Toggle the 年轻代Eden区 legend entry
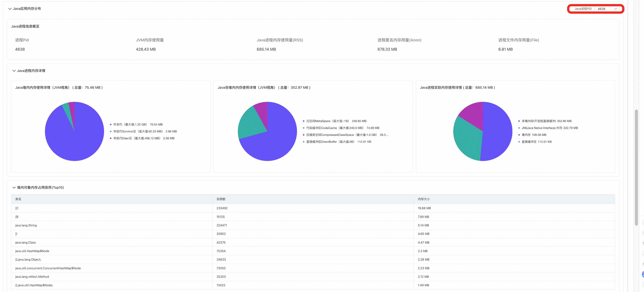This screenshot has width=644, height=292. coord(142,138)
